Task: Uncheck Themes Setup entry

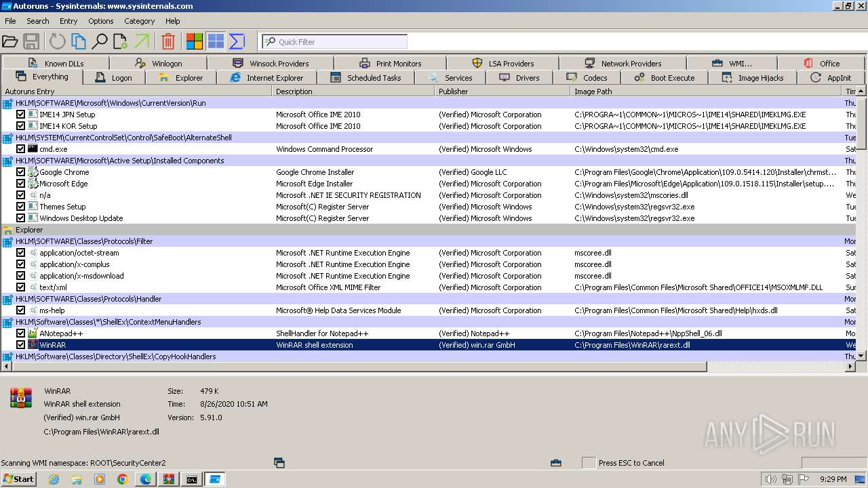Action: [x=20, y=207]
